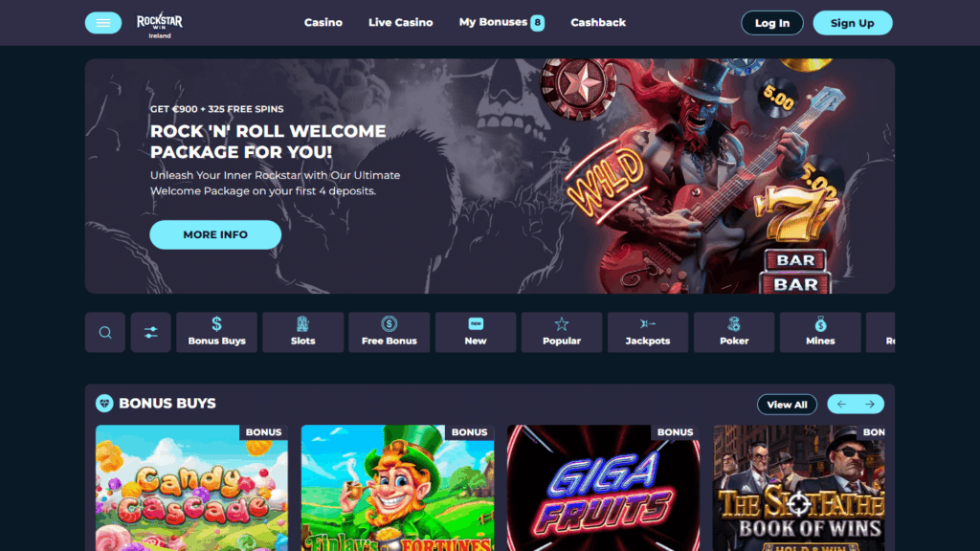This screenshot has width=980, height=551.
Task: Select the Mines category icon
Action: click(820, 332)
